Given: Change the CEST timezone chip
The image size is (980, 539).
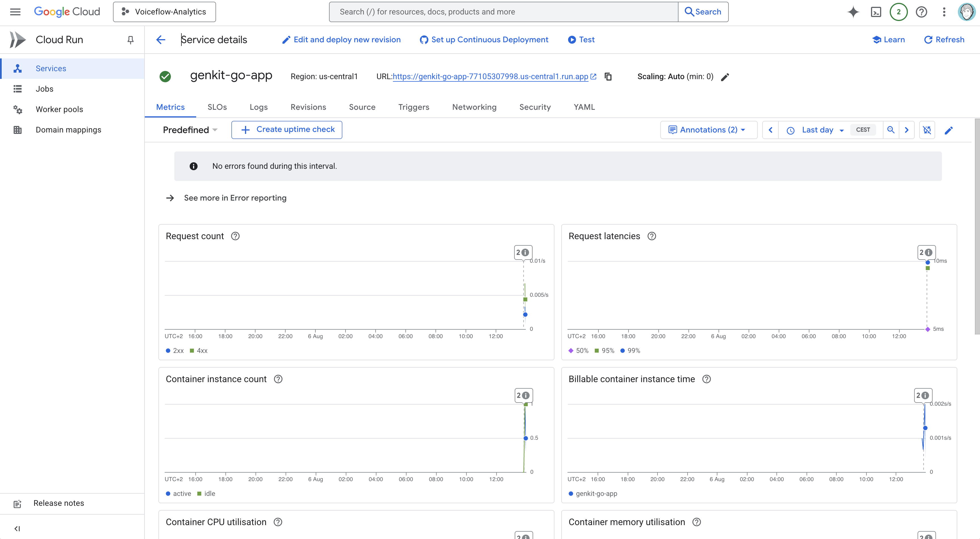Looking at the screenshot, I should click(863, 130).
